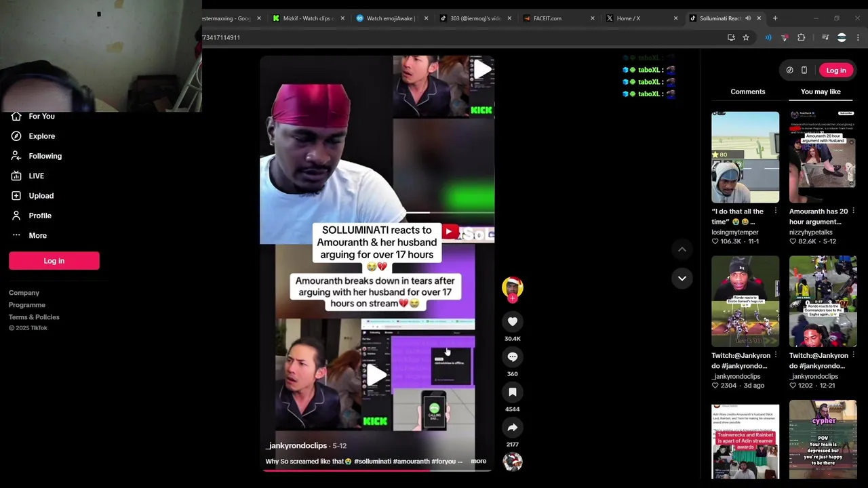Open the Terms & Policies footer link
Viewport: 868px width, 488px height.
coord(34,317)
